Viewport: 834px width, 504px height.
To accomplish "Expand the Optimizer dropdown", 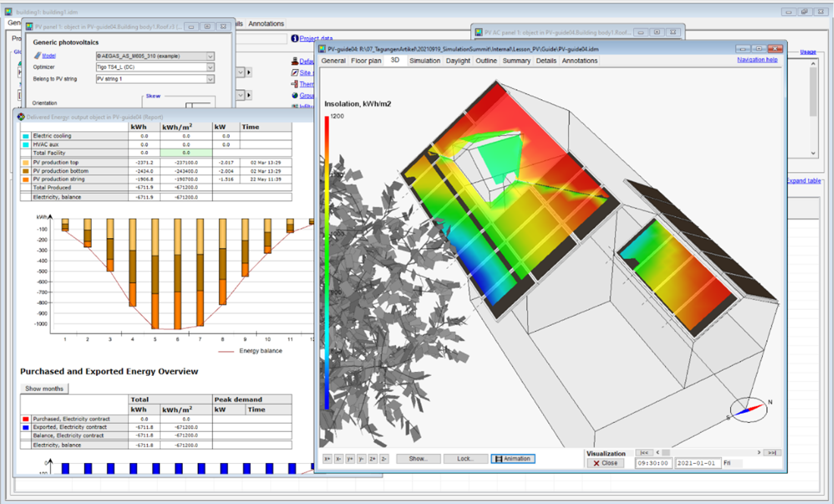I will [x=210, y=67].
